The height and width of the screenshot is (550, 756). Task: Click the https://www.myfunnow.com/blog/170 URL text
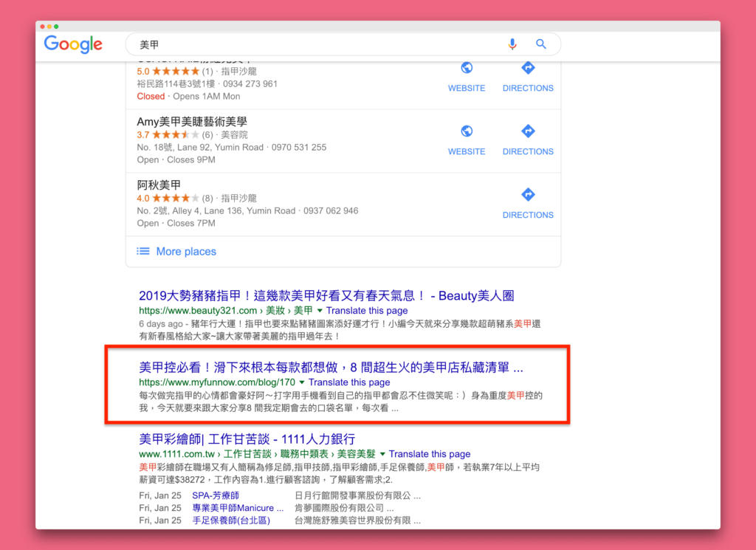(217, 382)
